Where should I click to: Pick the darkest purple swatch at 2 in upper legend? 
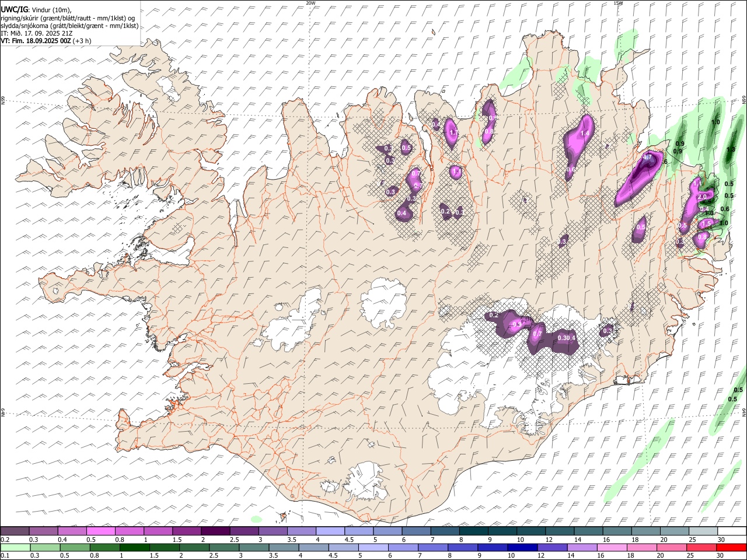click(215, 531)
